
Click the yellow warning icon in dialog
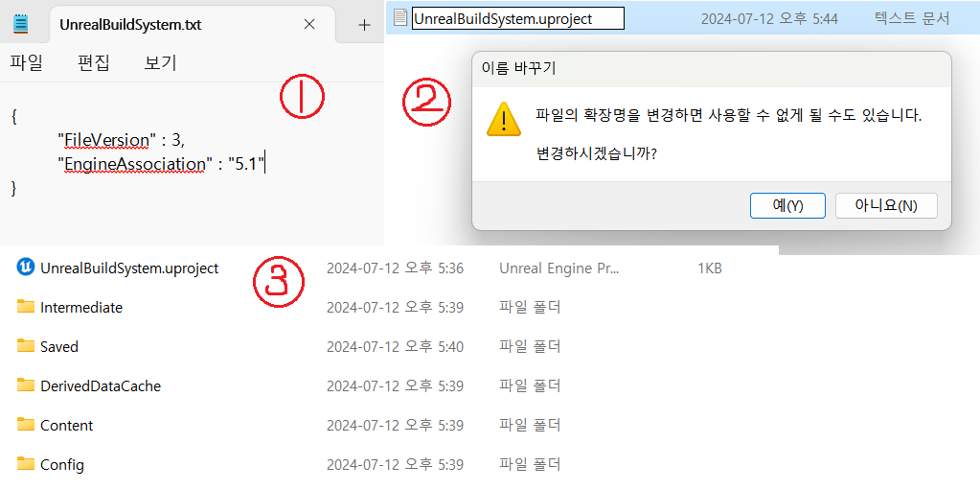click(504, 120)
